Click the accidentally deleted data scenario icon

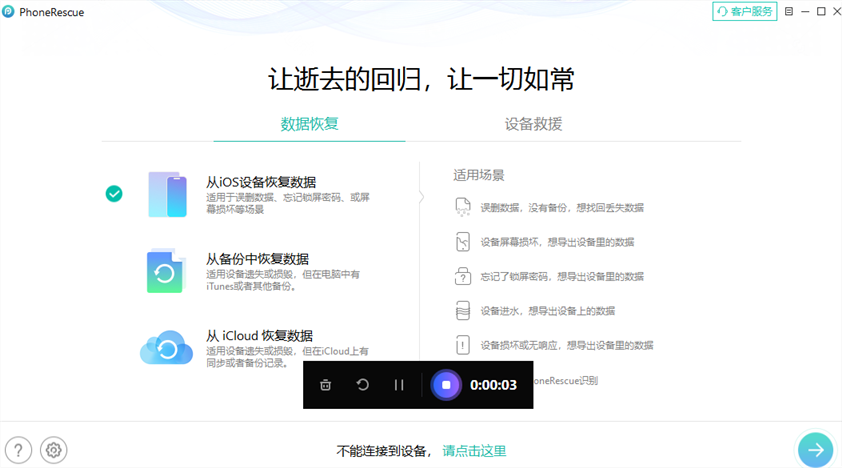click(462, 207)
